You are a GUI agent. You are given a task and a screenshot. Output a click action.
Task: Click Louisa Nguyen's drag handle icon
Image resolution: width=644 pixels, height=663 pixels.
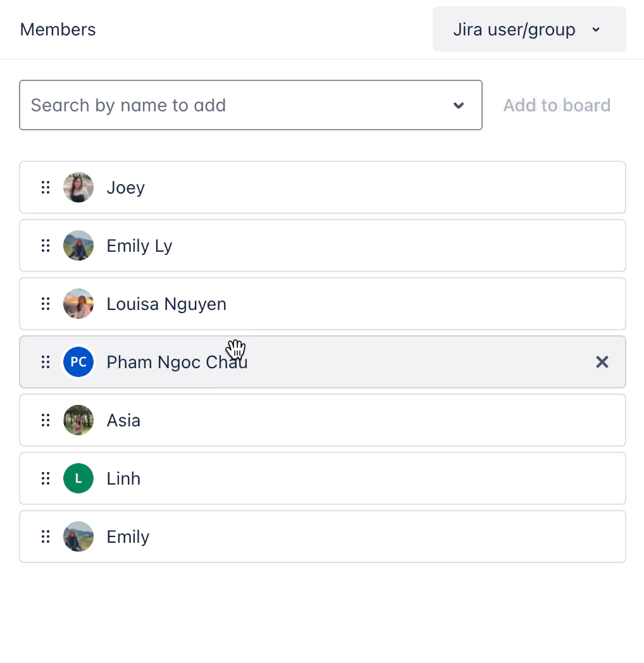[x=45, y=304]
